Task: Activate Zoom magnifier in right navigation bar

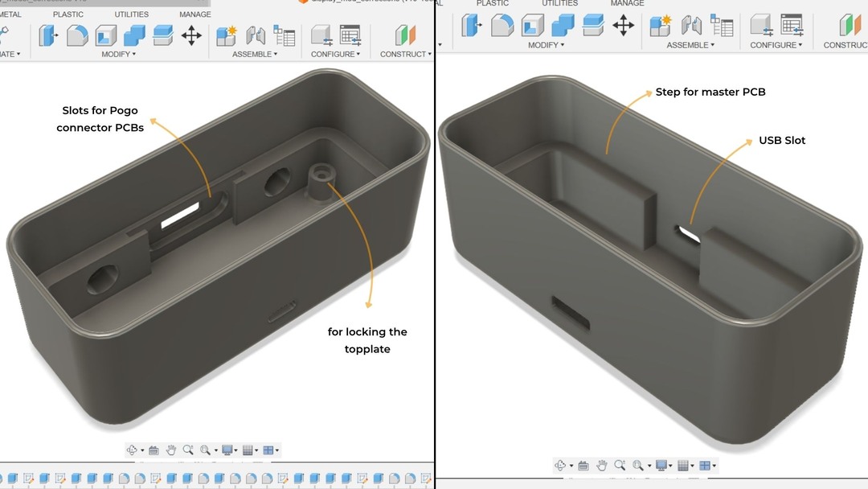Action: pos(620,465)
